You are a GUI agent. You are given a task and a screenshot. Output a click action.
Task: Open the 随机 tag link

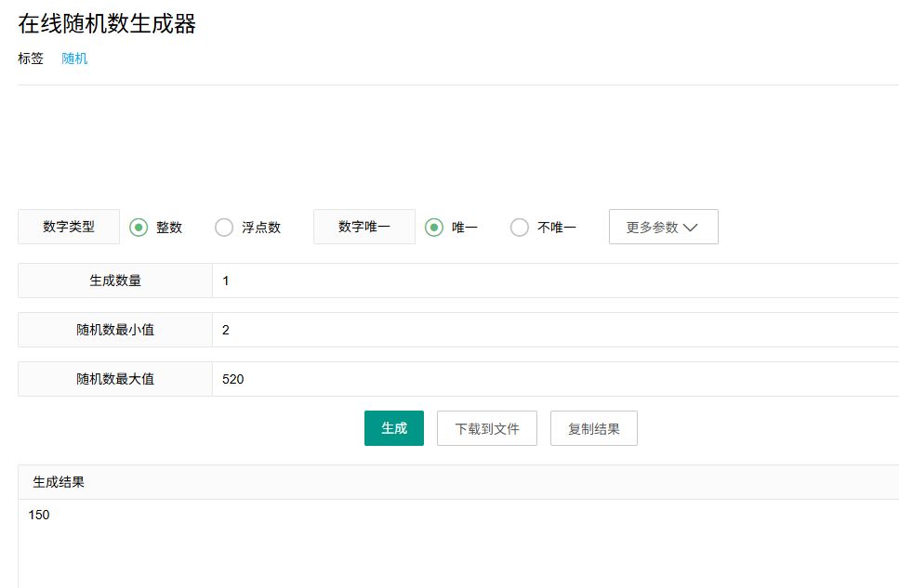click(74, 59)
